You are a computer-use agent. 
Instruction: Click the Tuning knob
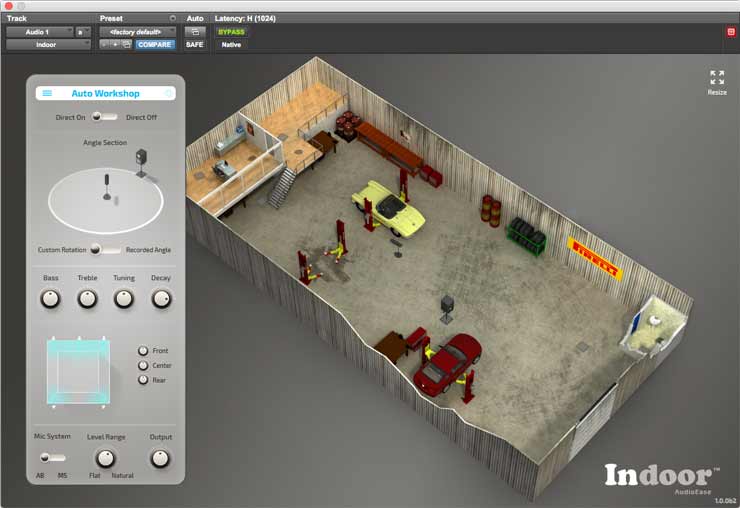click(124, 299)
